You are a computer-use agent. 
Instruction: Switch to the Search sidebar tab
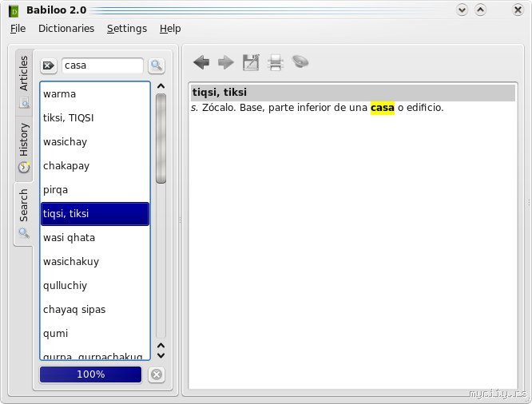[x=23, y=213]
